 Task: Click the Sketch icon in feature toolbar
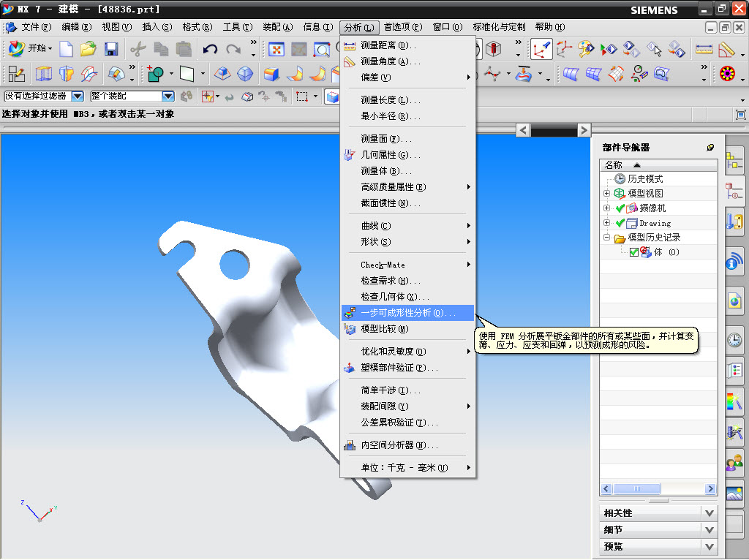pos(16,74)
